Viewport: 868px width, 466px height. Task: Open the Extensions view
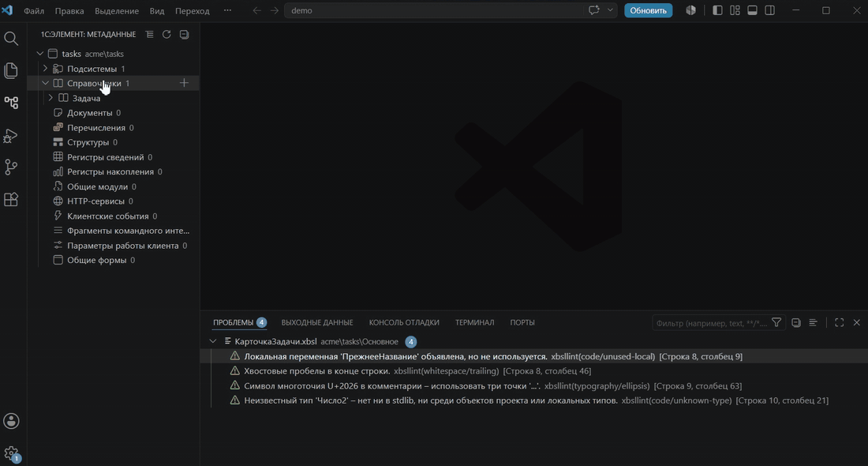pos(11,200)
